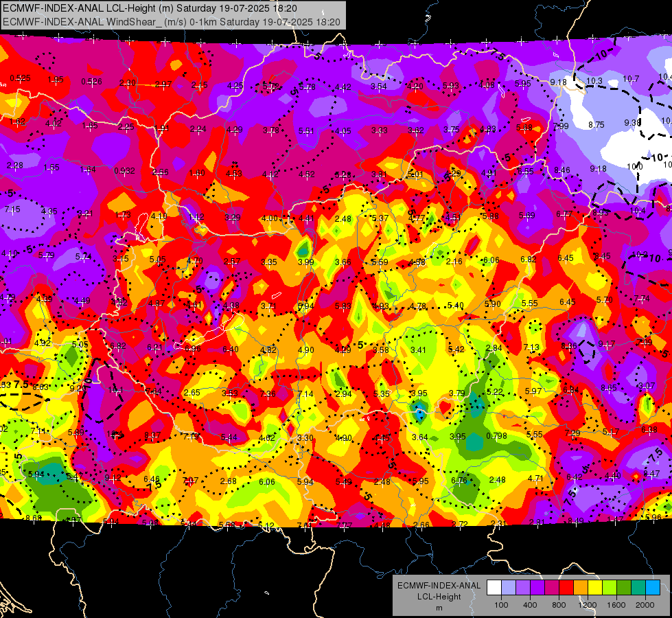The image size is (672, 618).
Task: Click the wind shear value 9.18 by the top-right contour
Action: click(x=559, y=82)
